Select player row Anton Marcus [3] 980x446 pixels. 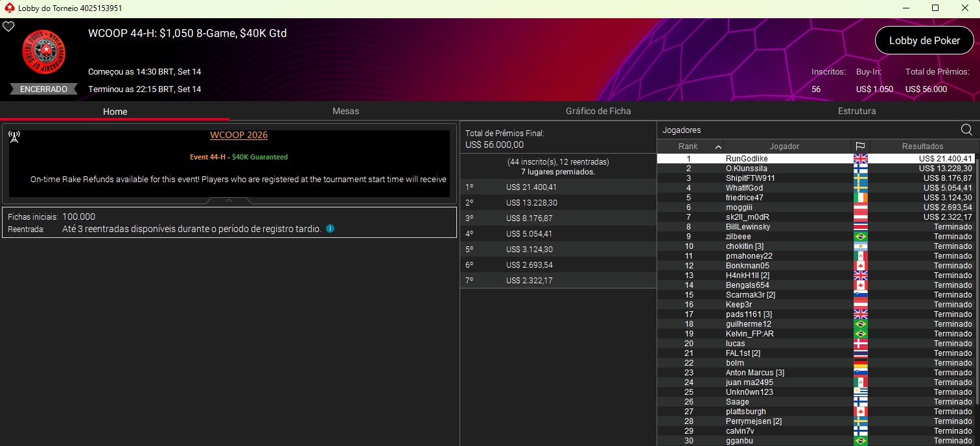(x=816, y=373)
